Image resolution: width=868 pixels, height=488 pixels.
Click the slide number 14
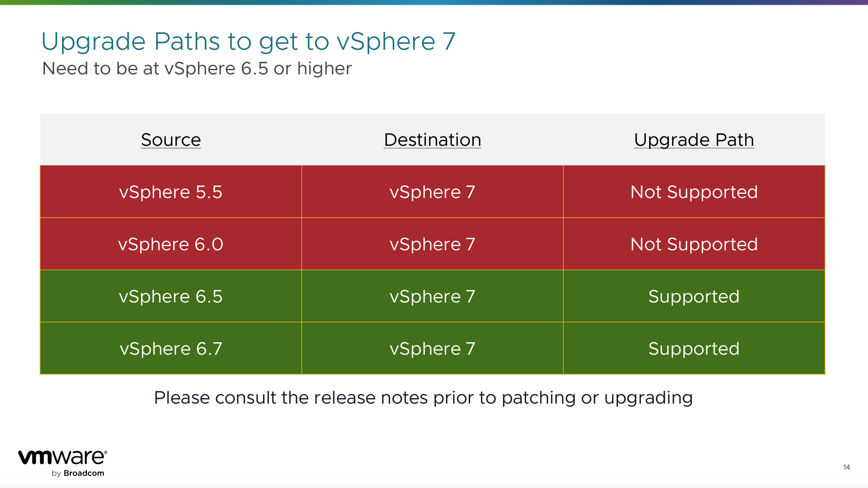click(x=847, y=467)
